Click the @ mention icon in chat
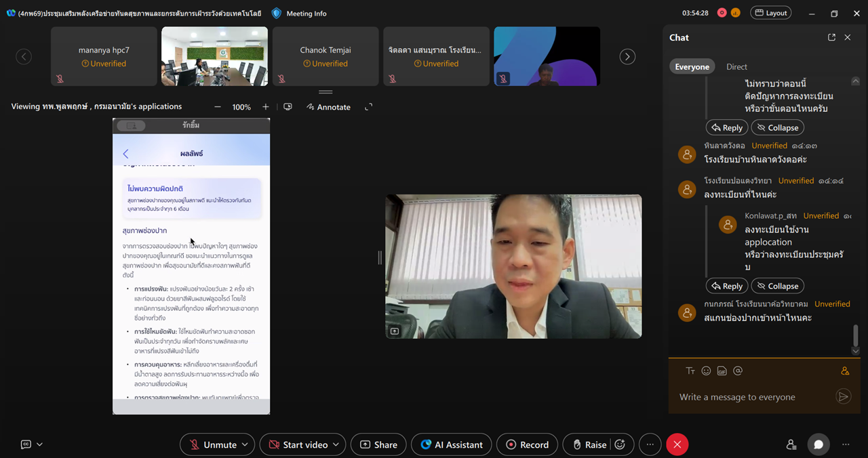This screenshot has height=458, width=868. coord(738,371)
